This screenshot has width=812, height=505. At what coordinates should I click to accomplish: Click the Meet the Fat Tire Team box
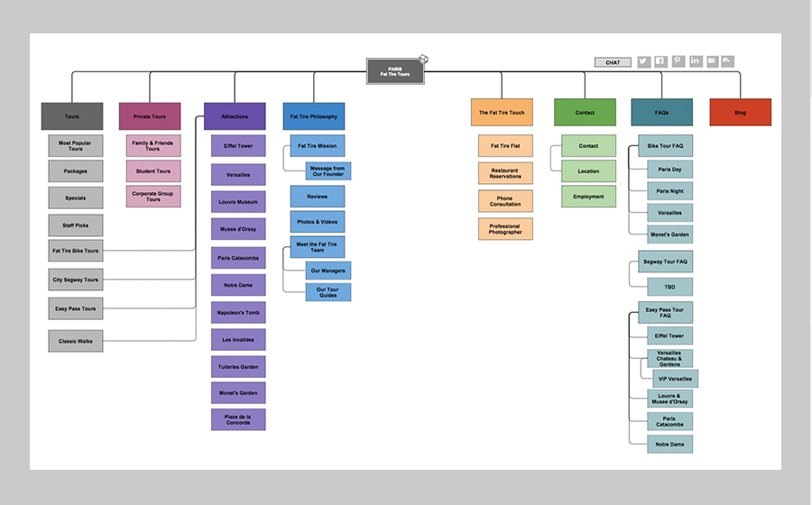(x=318, y=247)
